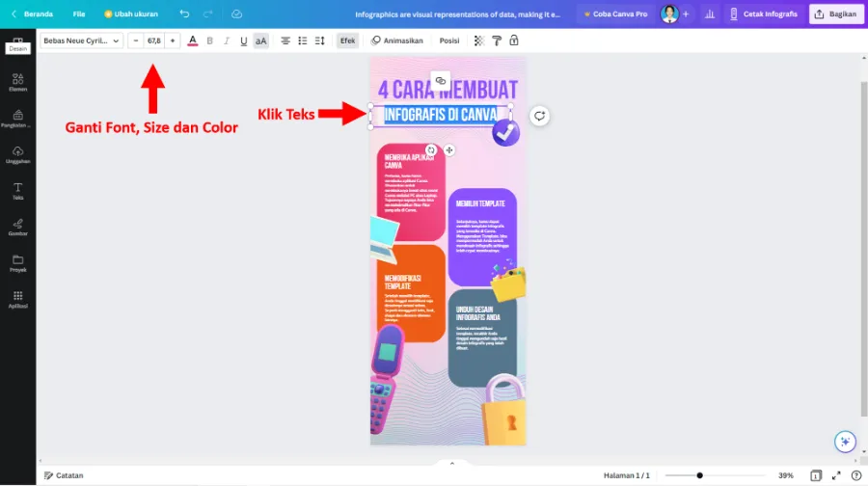Add collaborator with plus icon
The width and height of the screenshot is (868, 486).
(x=686, y=13)
